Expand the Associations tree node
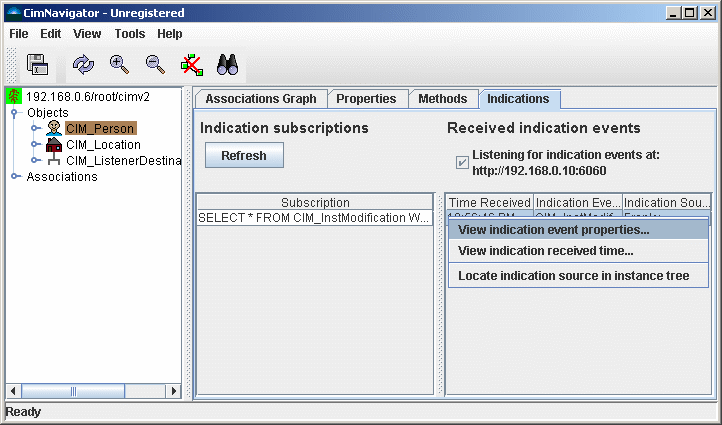 15,177
